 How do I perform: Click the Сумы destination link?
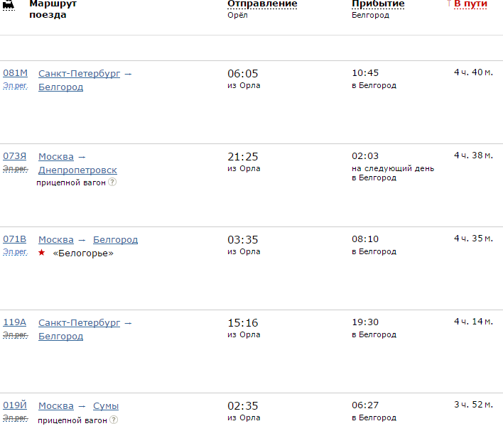tap(106, 406)
